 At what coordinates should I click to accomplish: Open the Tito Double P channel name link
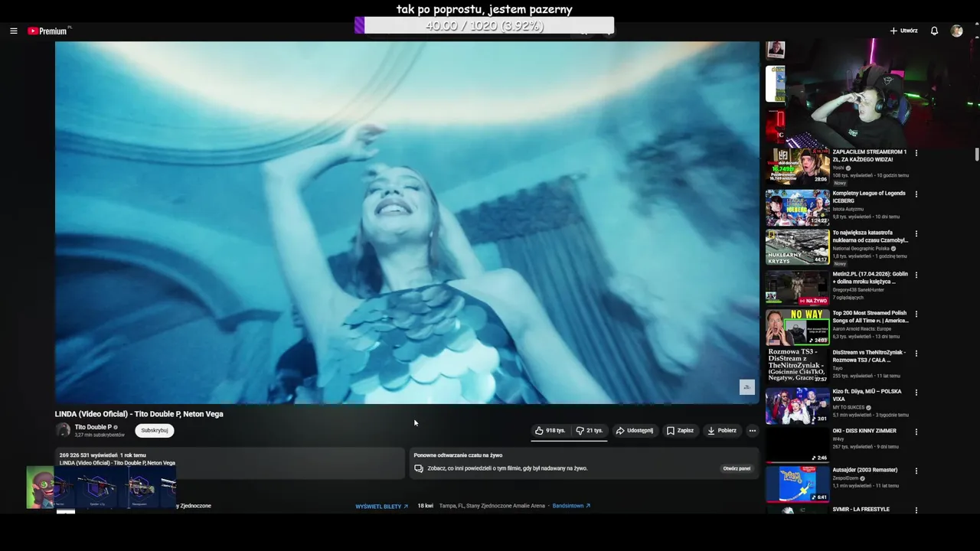pos(93,427)
